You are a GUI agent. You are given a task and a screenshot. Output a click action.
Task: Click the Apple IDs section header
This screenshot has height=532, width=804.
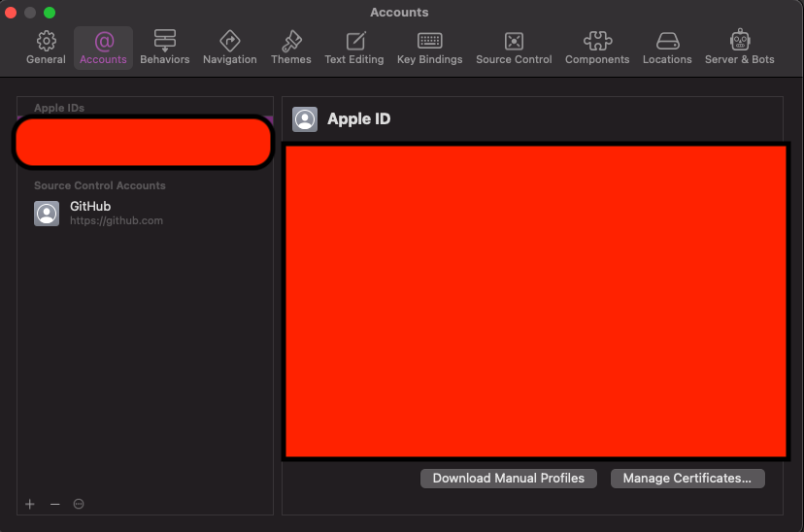pos(59,108)
